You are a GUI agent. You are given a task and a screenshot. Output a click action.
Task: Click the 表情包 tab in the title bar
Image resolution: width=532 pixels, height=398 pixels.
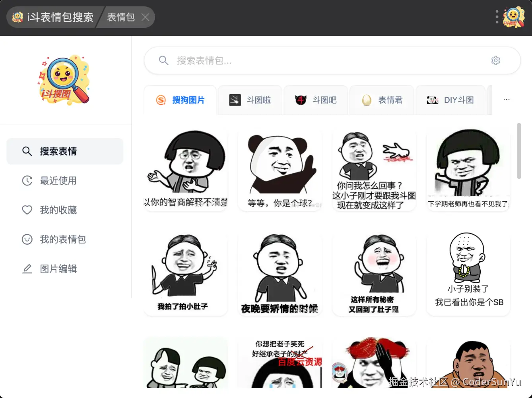[120, 17]
